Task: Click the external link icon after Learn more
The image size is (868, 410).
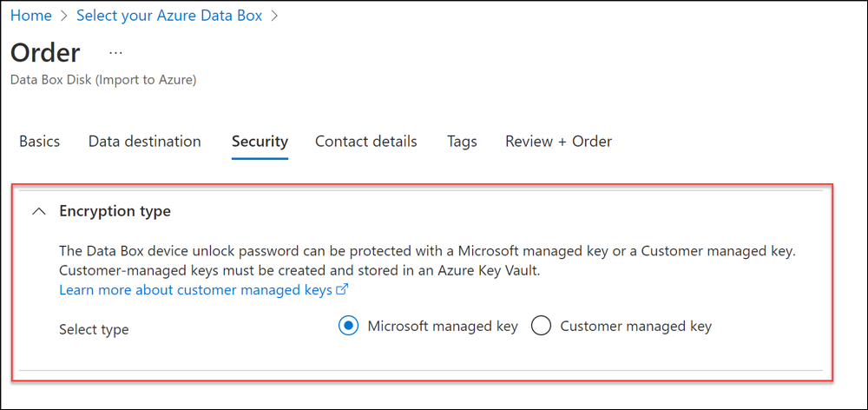Action: tap(342, 290)
